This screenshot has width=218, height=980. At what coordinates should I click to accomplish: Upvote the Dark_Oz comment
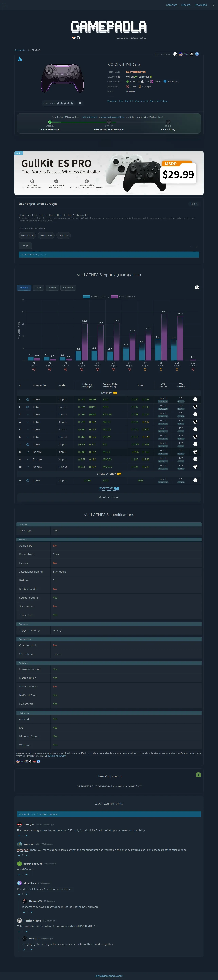click(x=19, y=836)
